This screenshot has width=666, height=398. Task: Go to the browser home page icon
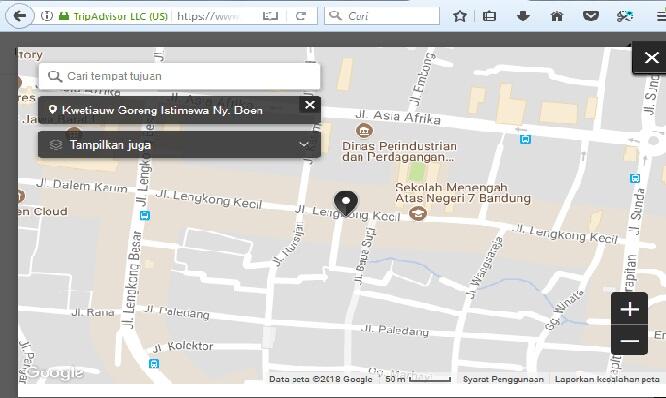click(556, 16)
